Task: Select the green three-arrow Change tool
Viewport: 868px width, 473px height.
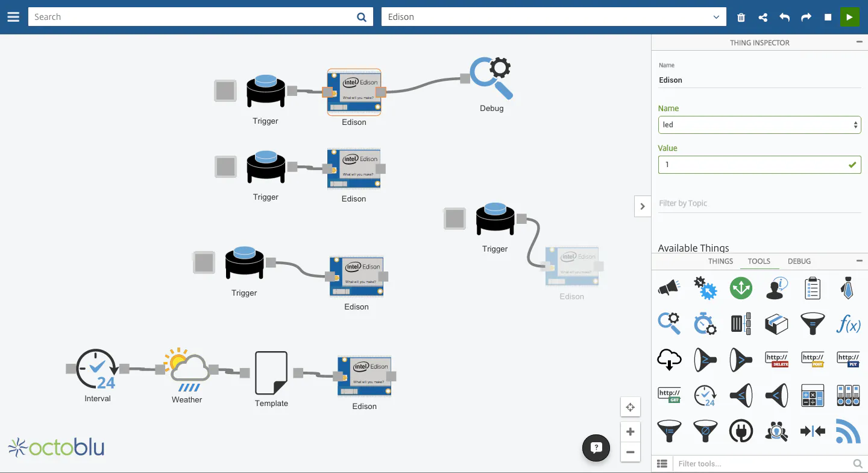Action: (741, 288)
